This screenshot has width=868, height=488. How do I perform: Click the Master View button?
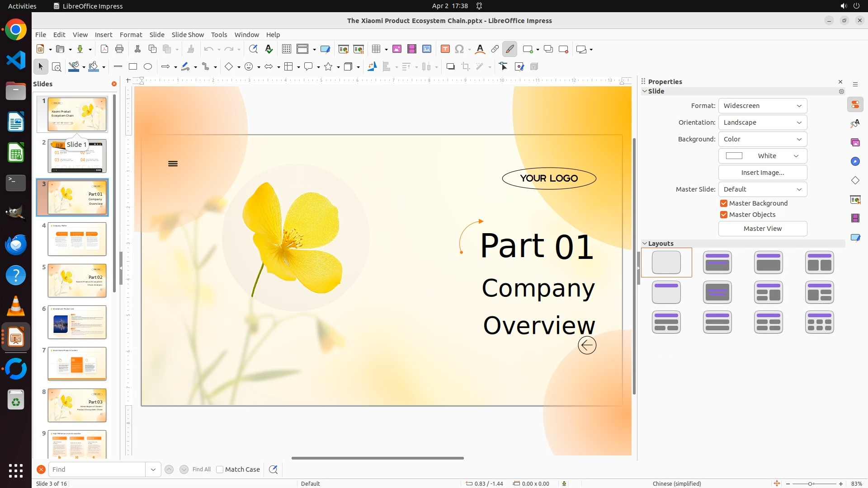[x=762, y=229]
